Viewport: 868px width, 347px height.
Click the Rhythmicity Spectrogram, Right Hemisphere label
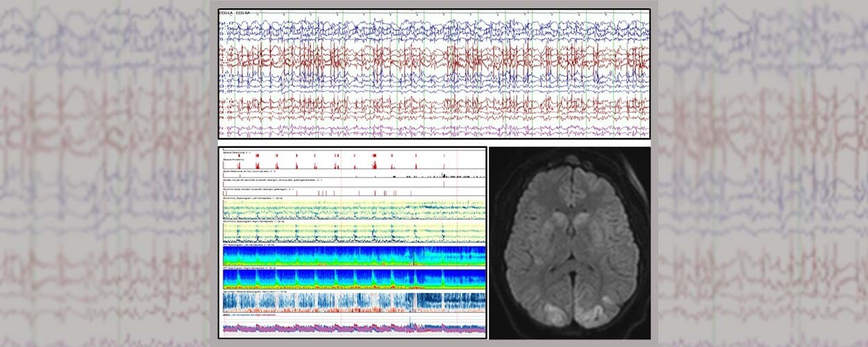[x=253, y=221]
